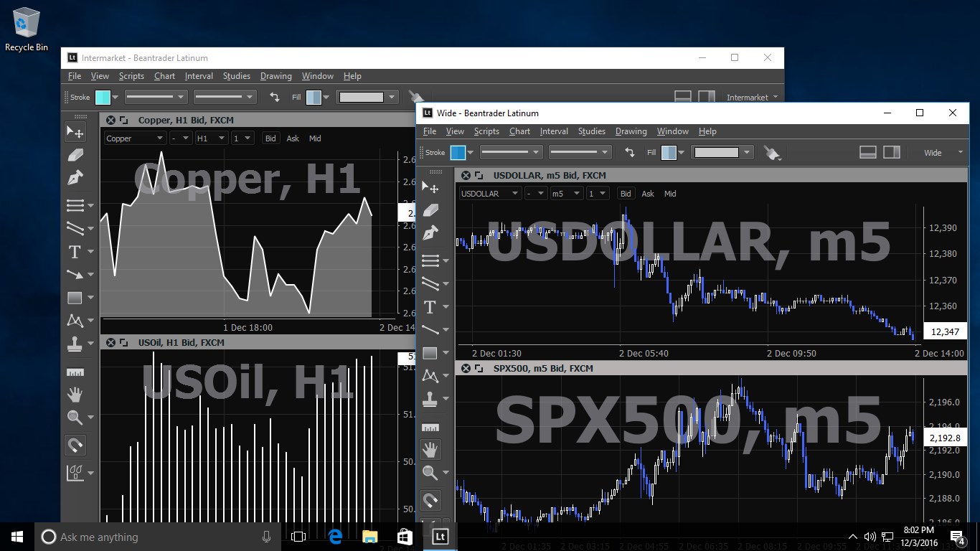This screenshot has width=980, height=551.
Task: Select the Text tool in Wide window
Action: coord(430,307)
